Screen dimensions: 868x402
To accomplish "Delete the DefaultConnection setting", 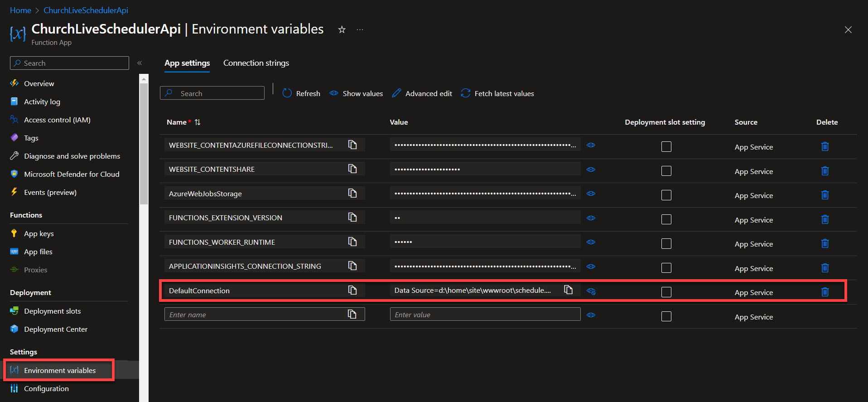I will coord(825,292).
